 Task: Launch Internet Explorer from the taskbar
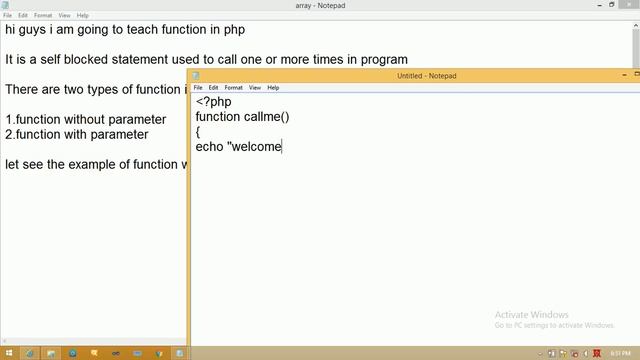coord(30,353)
